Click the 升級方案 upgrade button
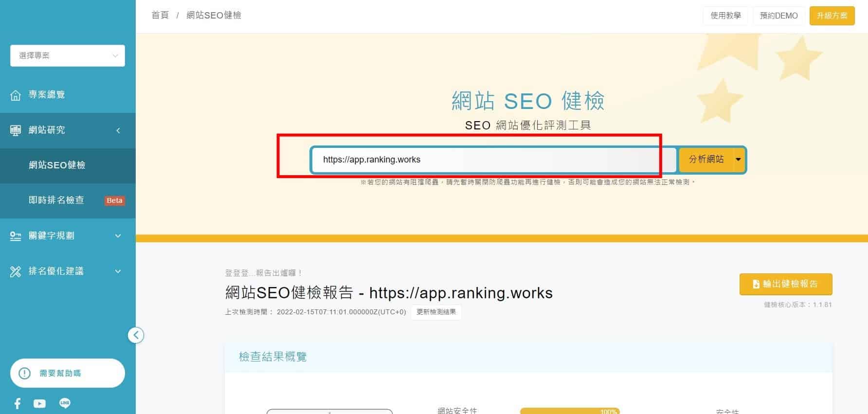 point(832,16)
